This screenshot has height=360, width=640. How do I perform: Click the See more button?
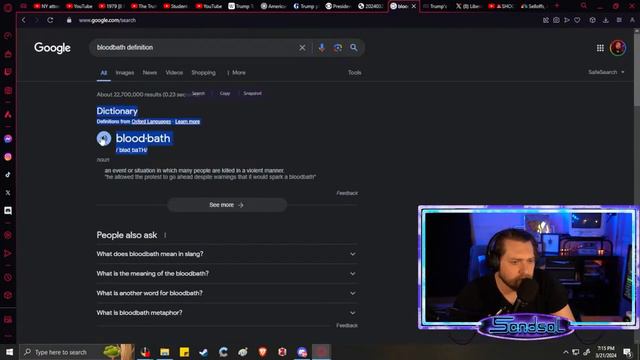[x=227, y=205]
